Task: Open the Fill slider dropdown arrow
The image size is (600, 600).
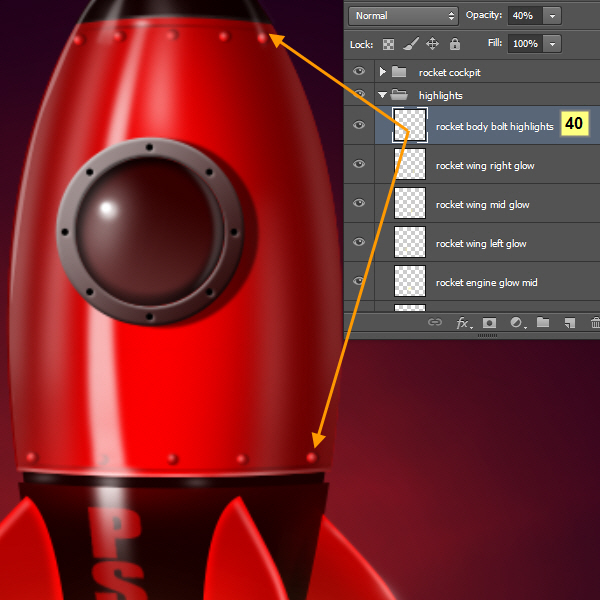Action: 553,44
